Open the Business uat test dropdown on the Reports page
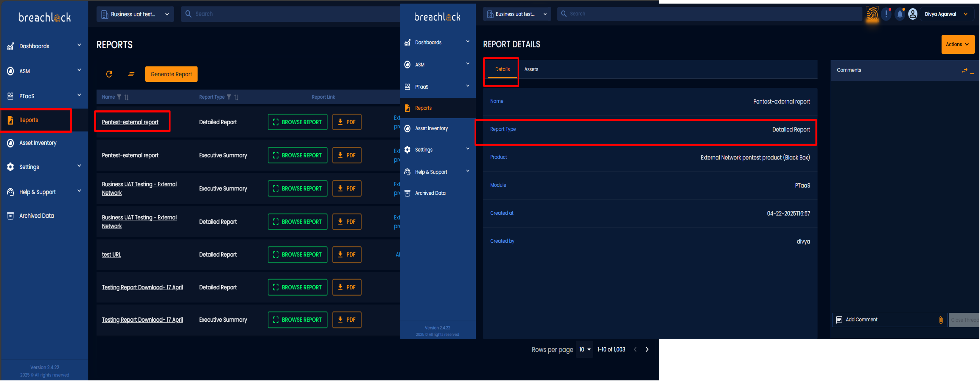This screenshot has height=381, width=980. pos(135,14)
